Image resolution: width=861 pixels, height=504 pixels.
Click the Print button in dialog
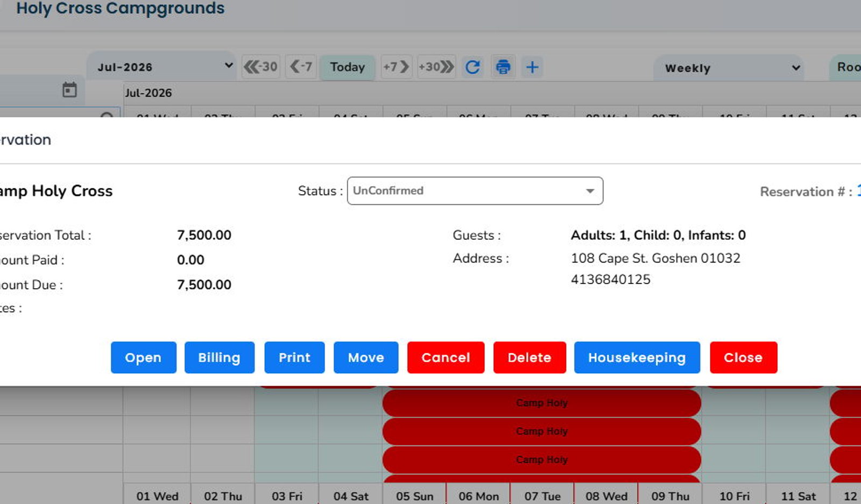click(294, 358)
